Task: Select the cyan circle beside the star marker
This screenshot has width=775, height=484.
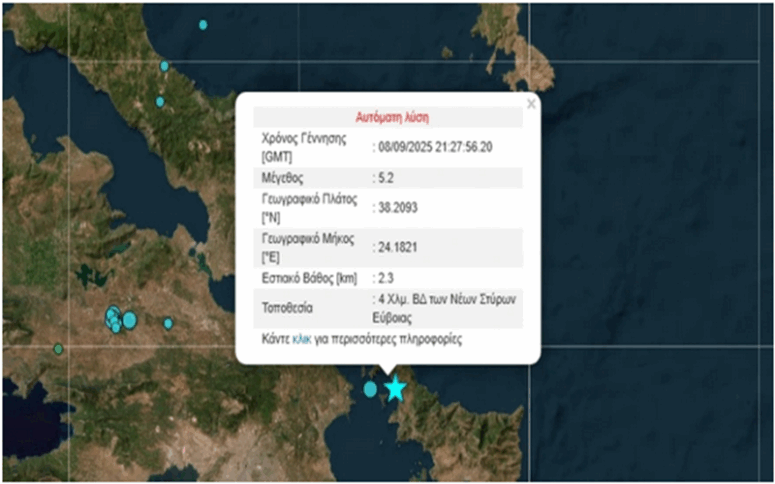Action: 371,389
